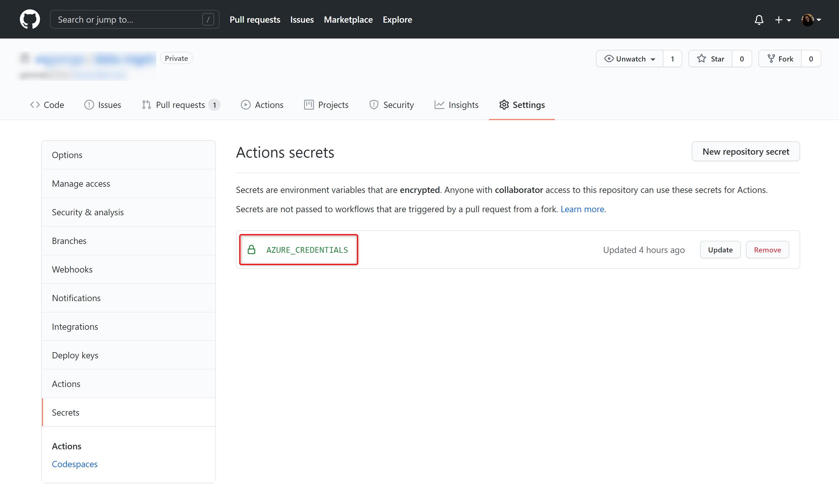Click the Star dropdown arrow
The width and height of the screenshot is (839, 504).
[741, 58]
